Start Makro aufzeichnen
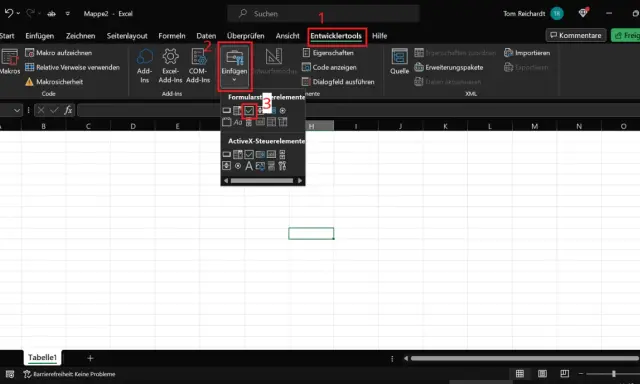This screenshot has width=640, height=384. pos(58,53)
